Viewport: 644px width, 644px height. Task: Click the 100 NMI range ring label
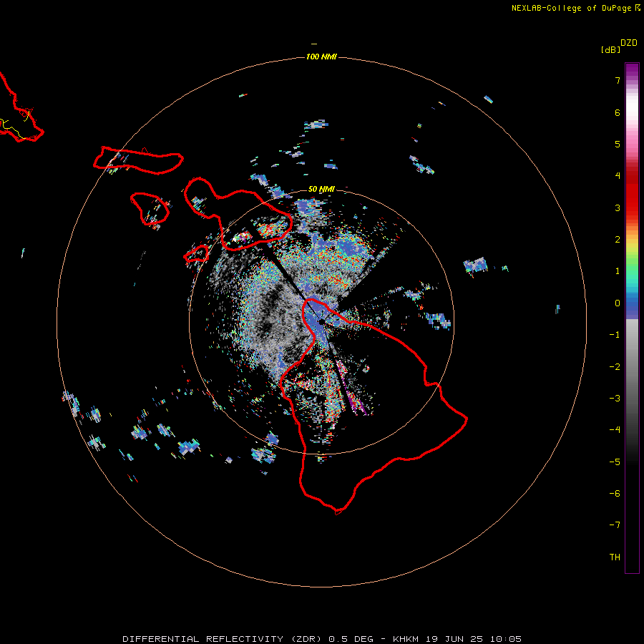coord(321,57)
